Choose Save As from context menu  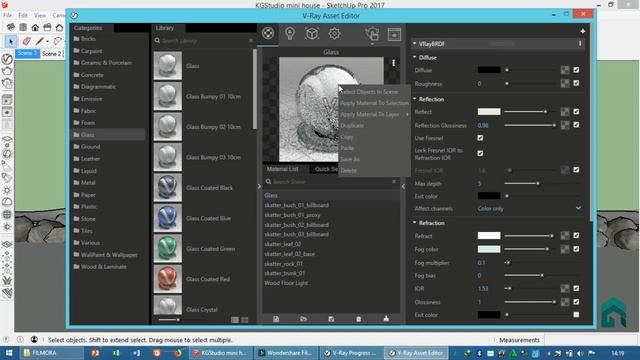click(374, 160)
